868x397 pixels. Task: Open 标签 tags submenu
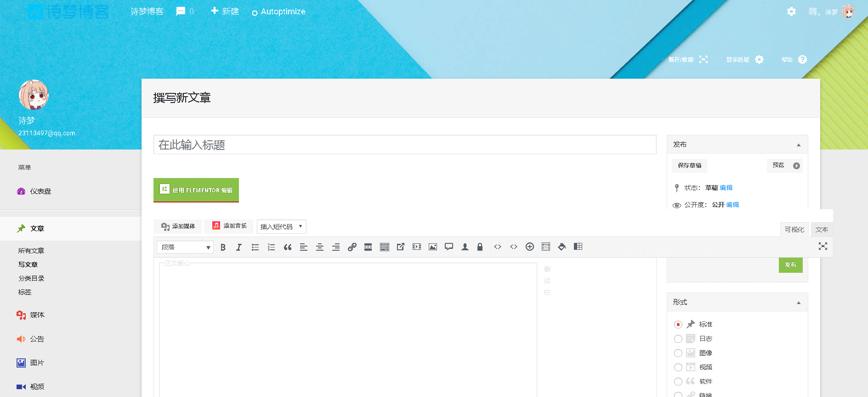(25, 292)
